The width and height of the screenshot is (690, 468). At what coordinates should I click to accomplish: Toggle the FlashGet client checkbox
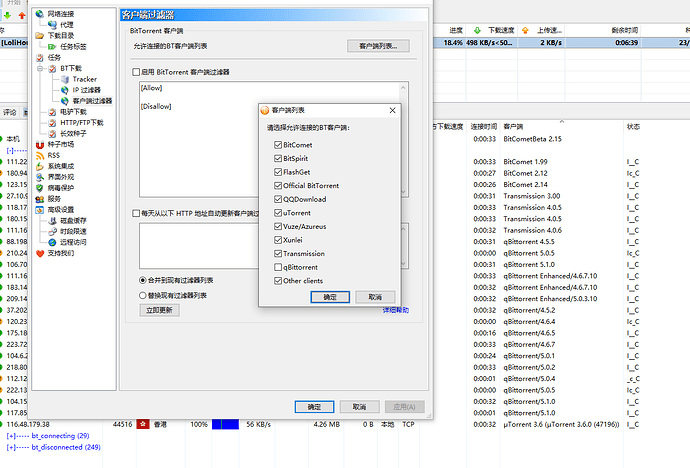tap(278, 172)
